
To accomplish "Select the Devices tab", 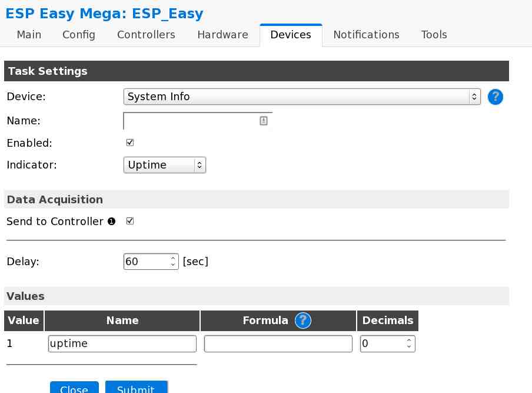I will (x=291, y=35).
